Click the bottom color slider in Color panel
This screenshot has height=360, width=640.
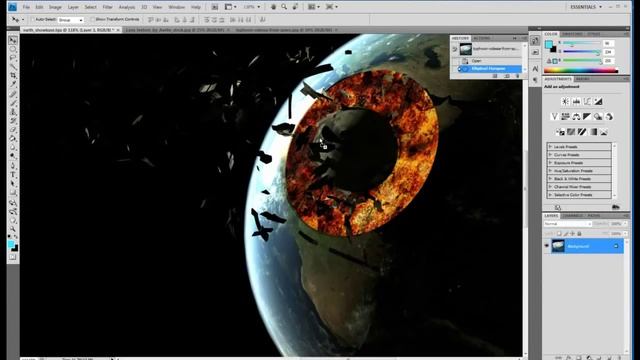pyautogui.click(x=581, y=61)
